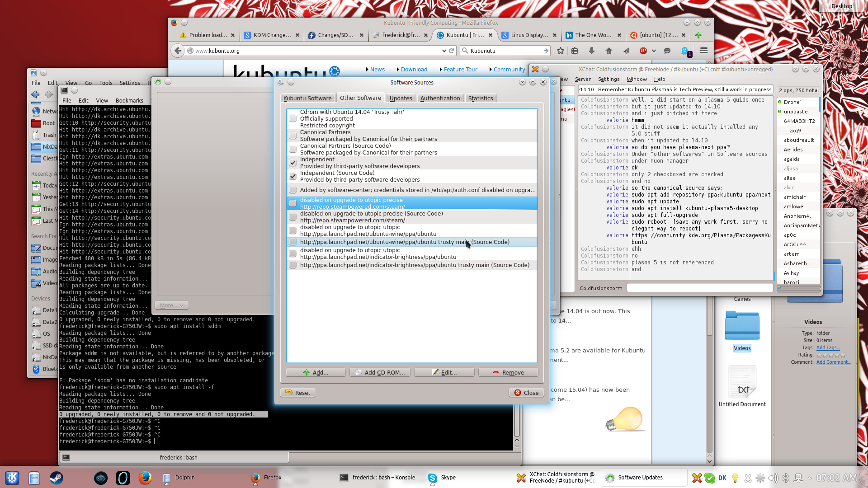Reload page in Firefox URL bar
The height and width of the screenshot is (488, 868).
(x=451, y=51)
